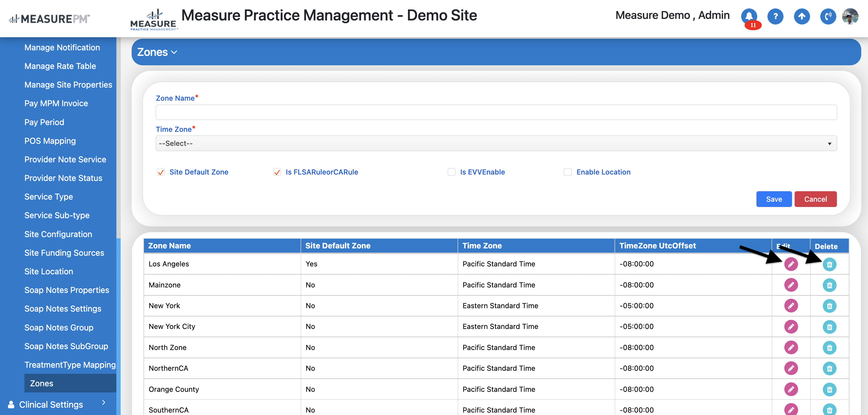Click into the Zone Name field
868x415 pixels.
pos(496,112)
